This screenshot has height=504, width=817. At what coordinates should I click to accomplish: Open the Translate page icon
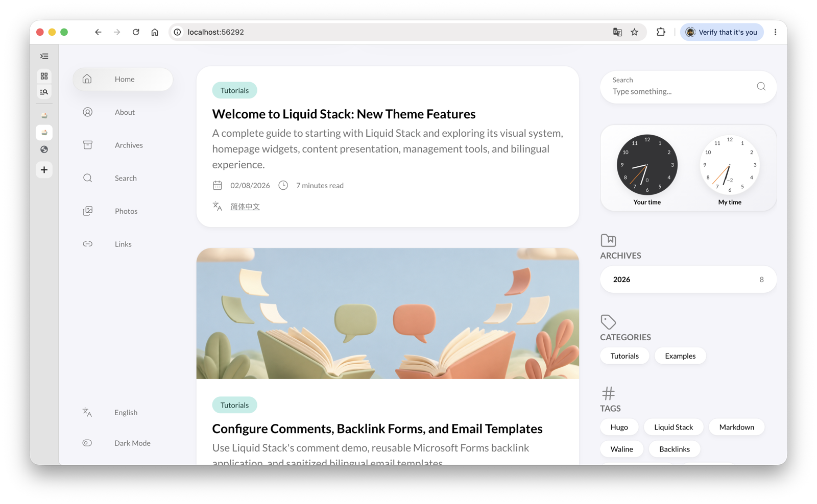pos(617,32)
